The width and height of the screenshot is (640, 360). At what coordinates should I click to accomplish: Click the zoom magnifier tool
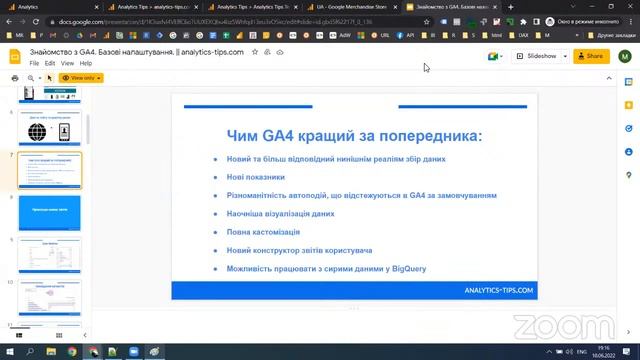pyautogui.click(x=31, y=78)
